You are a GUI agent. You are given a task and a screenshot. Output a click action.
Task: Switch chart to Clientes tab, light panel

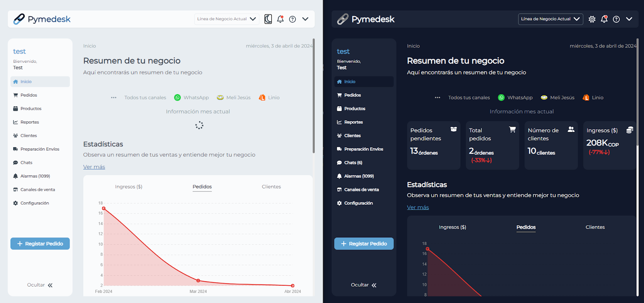click(271, 187)
